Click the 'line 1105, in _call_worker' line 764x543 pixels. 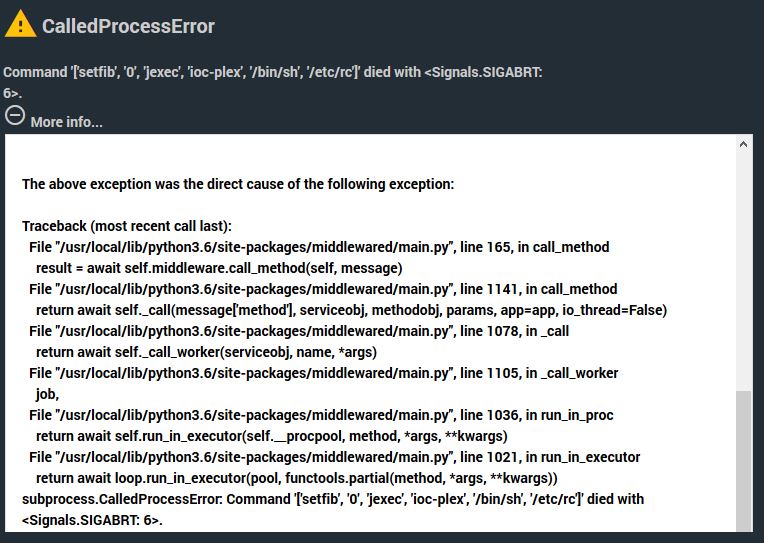[x=324, y=373]
